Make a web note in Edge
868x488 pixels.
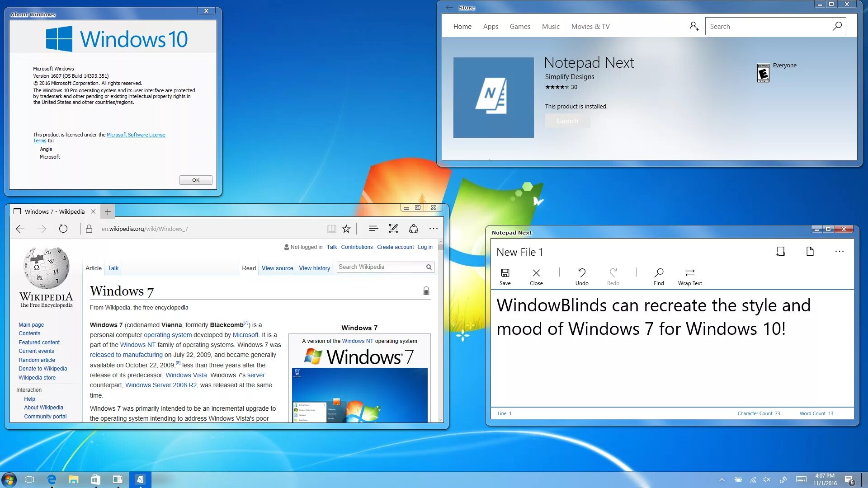pos(393,229)
